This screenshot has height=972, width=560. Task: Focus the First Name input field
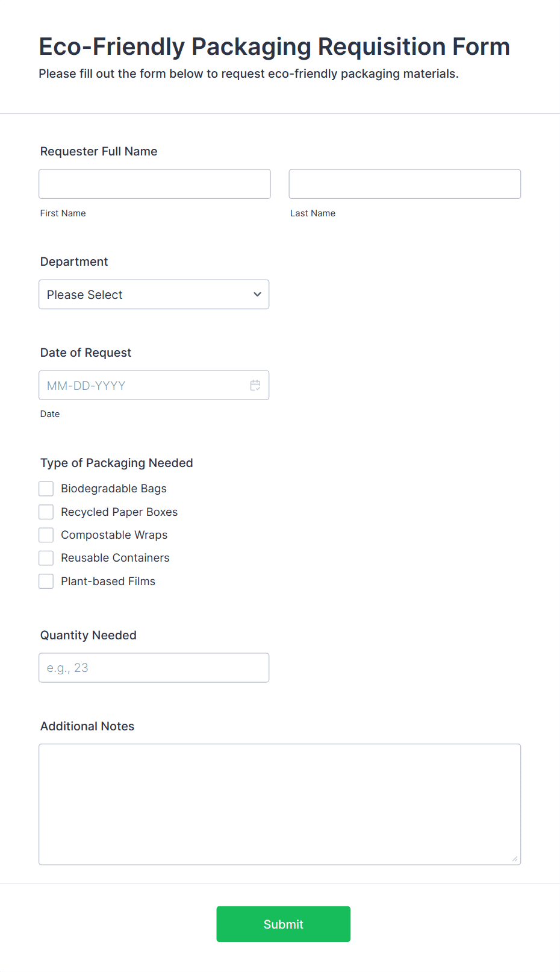click(x=155, y=184)
